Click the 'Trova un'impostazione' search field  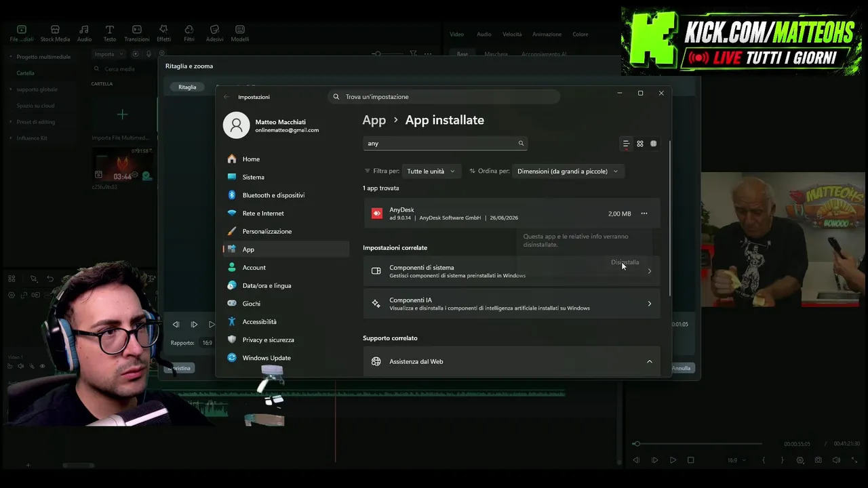tap(444, 97)
